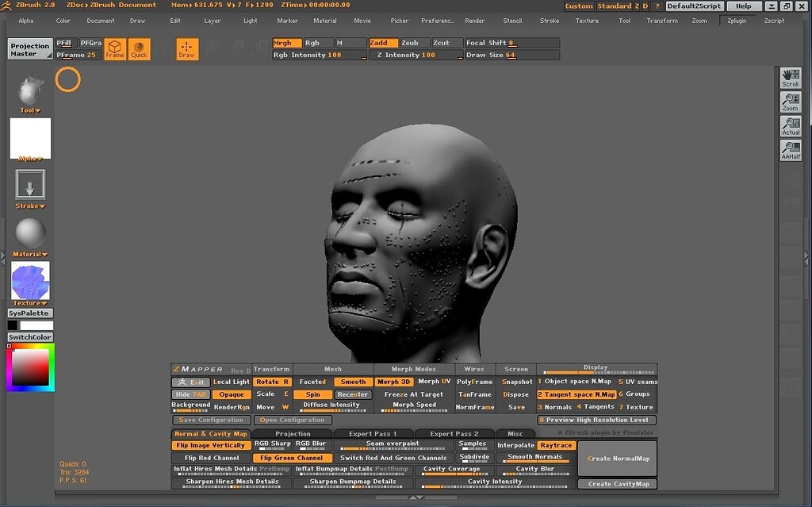Toggle the Flip Image Vertically option
The width and height of the screenshot is (812, 507).
click(x=210, y=445)
